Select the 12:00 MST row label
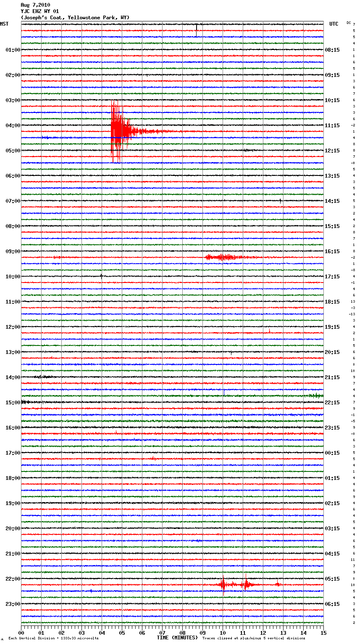This screenshot has height=644, width=357. coord(13,327)
